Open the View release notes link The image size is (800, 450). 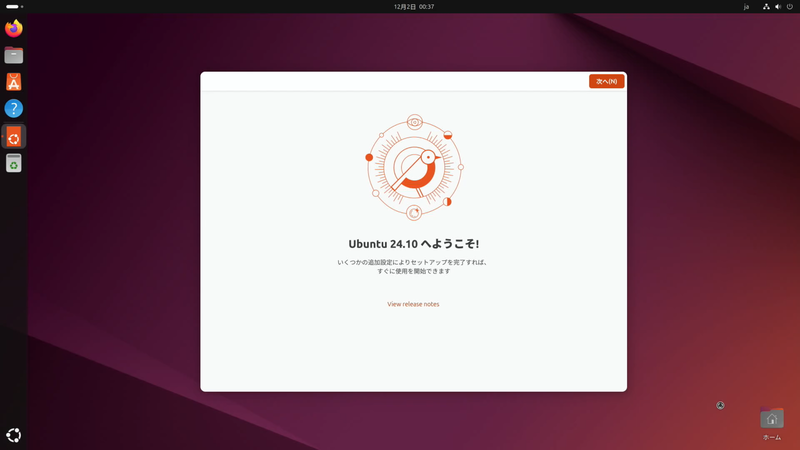pyautogui.click(x=413, y=304)
